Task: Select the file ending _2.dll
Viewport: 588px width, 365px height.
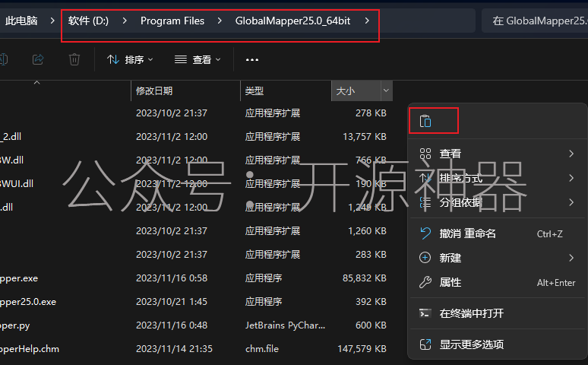Action: click(x=11, y=137)
